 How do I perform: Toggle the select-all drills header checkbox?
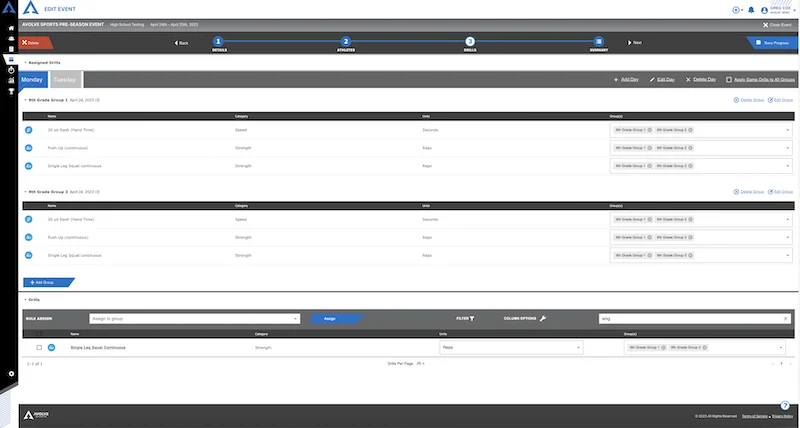(x=39, y=334)
